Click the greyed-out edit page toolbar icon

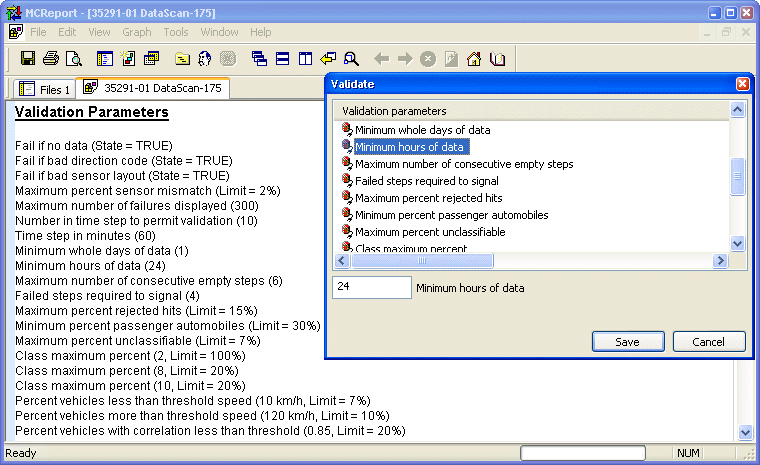(451, 59)
